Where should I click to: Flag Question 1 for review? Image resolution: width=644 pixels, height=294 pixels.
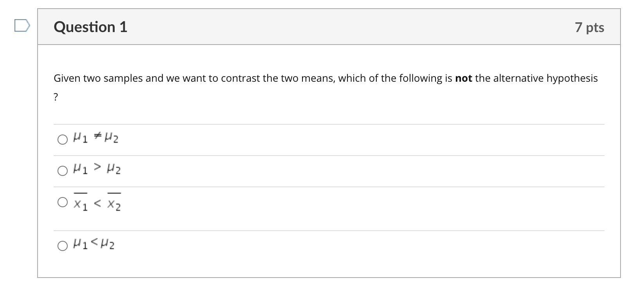coord(22,27)
